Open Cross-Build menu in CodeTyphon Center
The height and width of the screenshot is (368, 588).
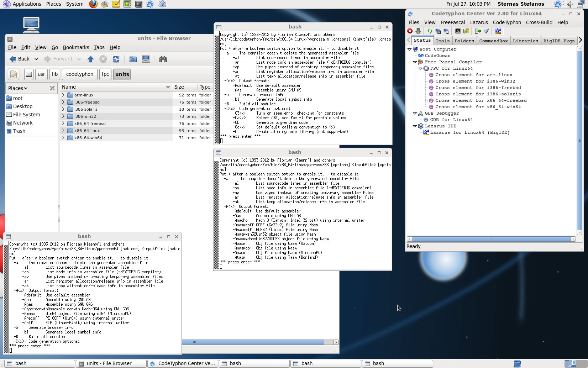point(539,22)
